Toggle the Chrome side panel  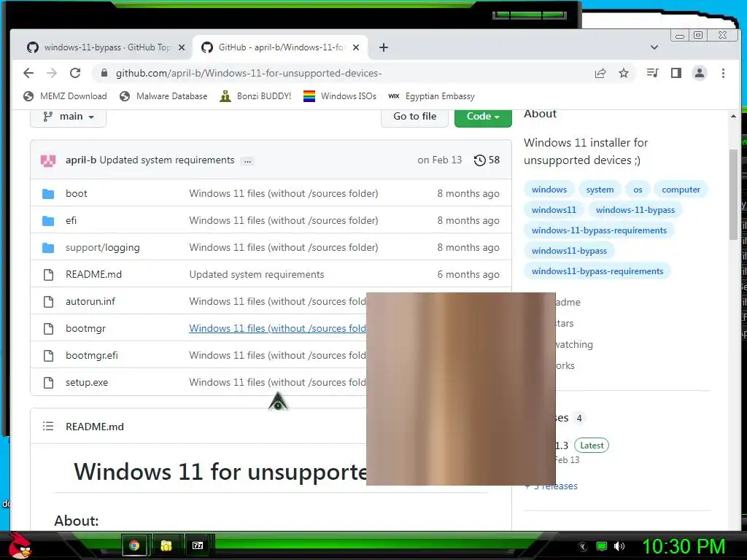coord(676,73)
